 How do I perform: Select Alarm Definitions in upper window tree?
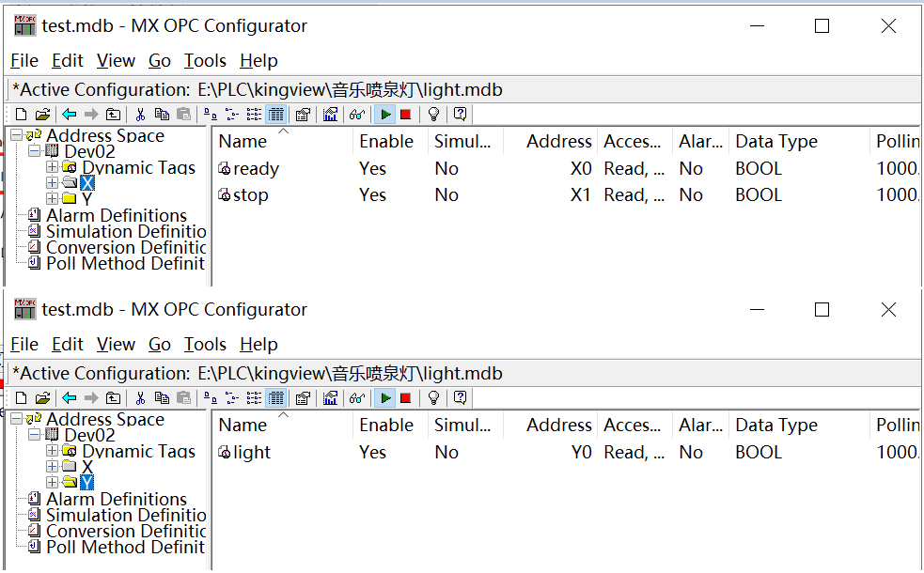(x=117, y=215)
